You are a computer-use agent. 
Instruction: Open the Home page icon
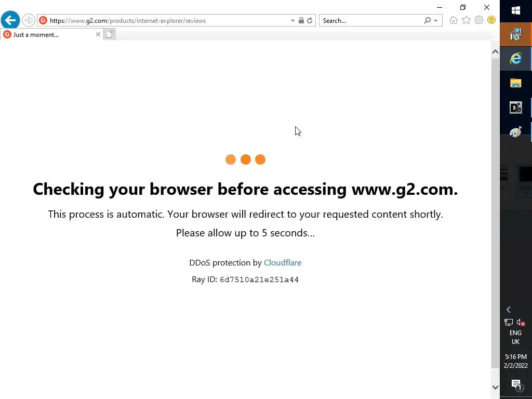(x=453, y=20)
